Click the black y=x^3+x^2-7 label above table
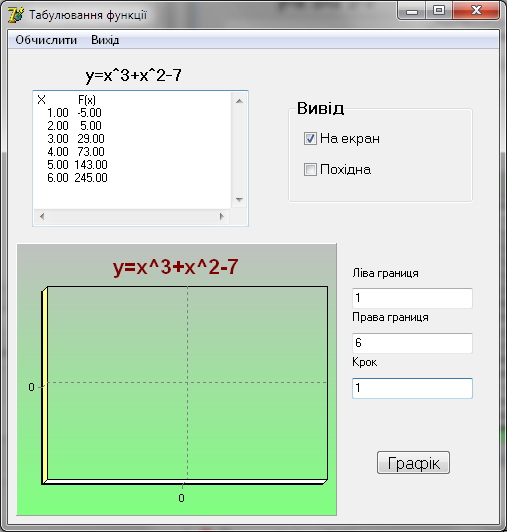Screen dimensions: 507x532 point(133,75)
